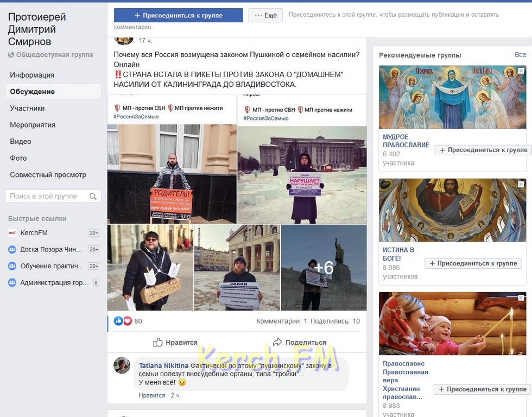Open the Tatiana Nikitina profile link
The height and width of the screenshot is (417, 532).
pyautogui.click(x=163, y=365)
